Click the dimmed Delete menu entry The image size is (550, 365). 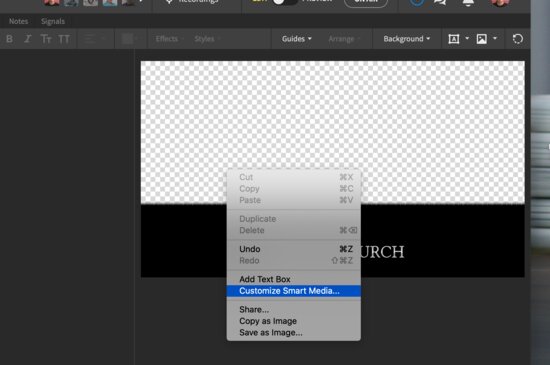click(x=294, y=230)
